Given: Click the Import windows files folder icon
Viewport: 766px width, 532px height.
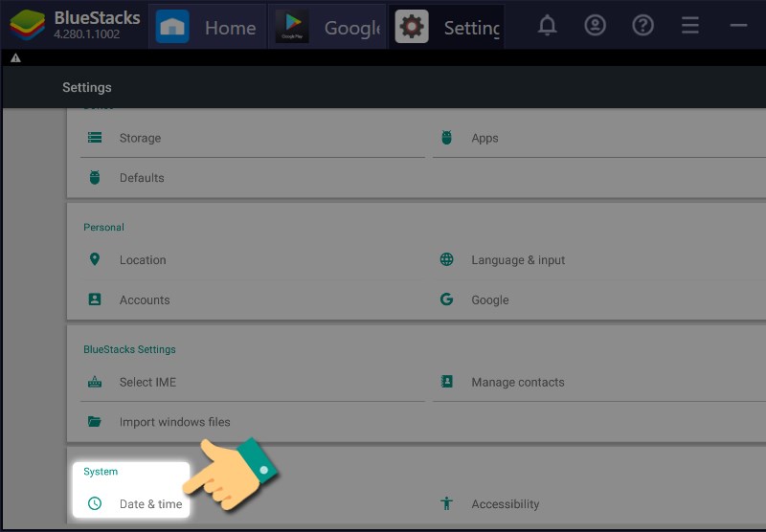Looking at the screenshot, I should (95, 421).
